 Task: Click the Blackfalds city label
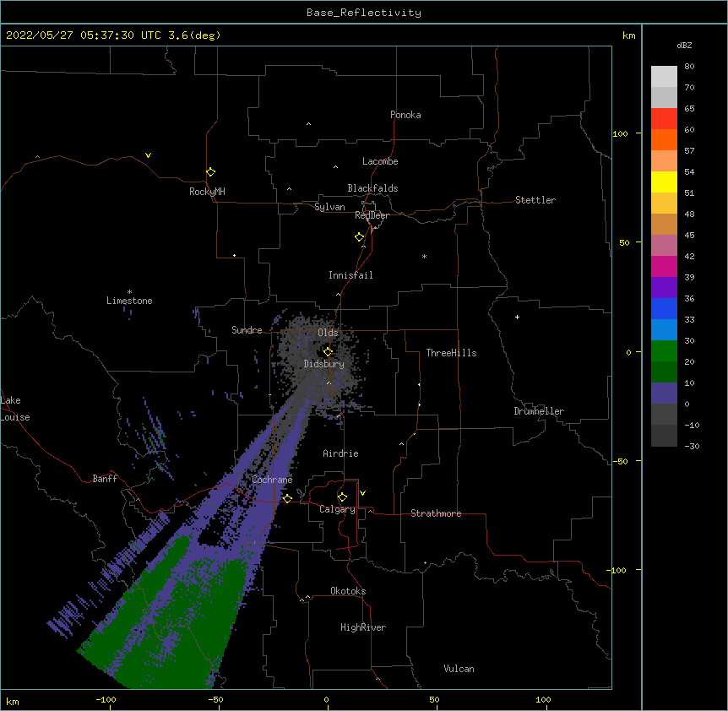[372, 188]
